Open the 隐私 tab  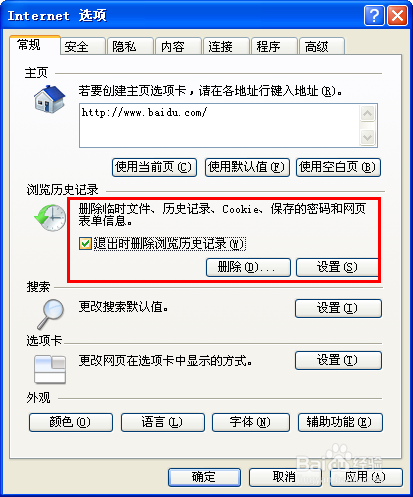pos(130,46)
